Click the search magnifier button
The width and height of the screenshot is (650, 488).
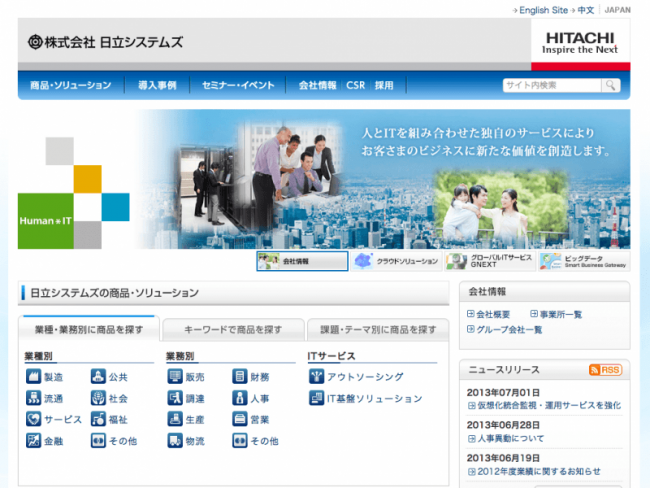(x=610, y=85)
